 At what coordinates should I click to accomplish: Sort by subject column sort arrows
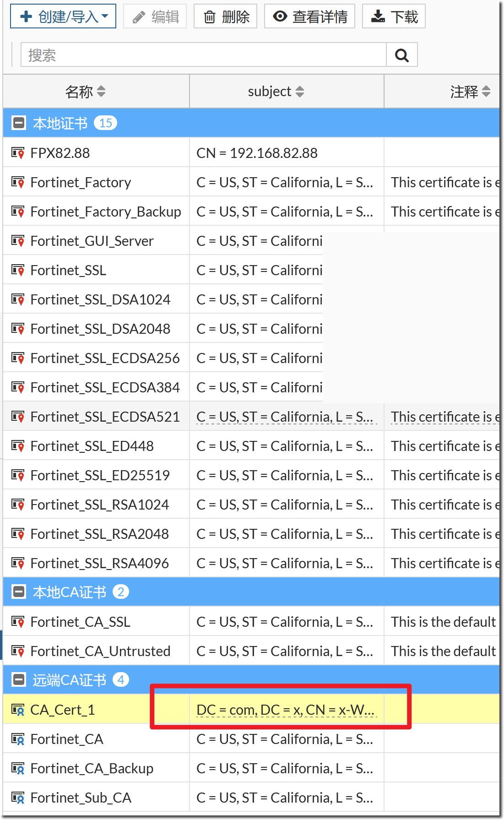pos(300,92)
